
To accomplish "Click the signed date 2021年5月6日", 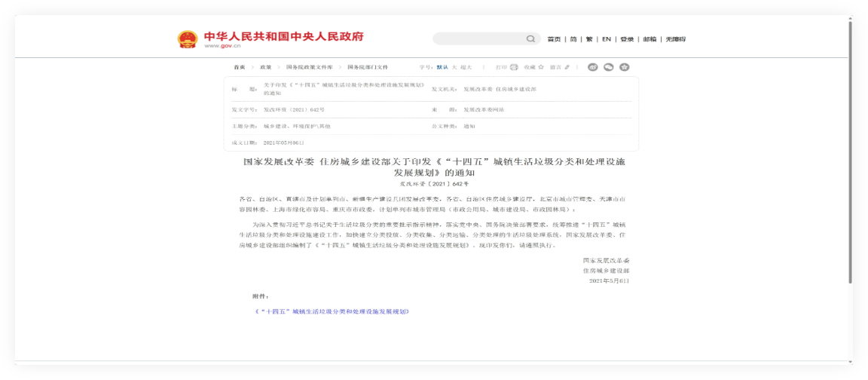I will point(609,280).
